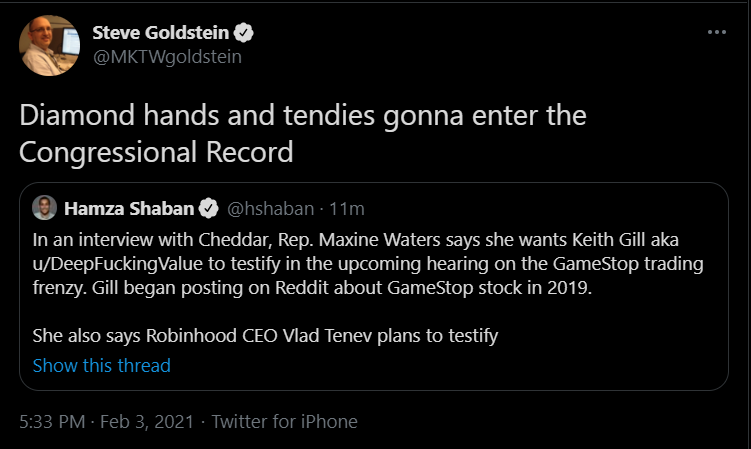Image resolution: width=751 pixels, height=449 pixels.
Task: Click the Hamza Shaban display name
Action: point(128,209)
